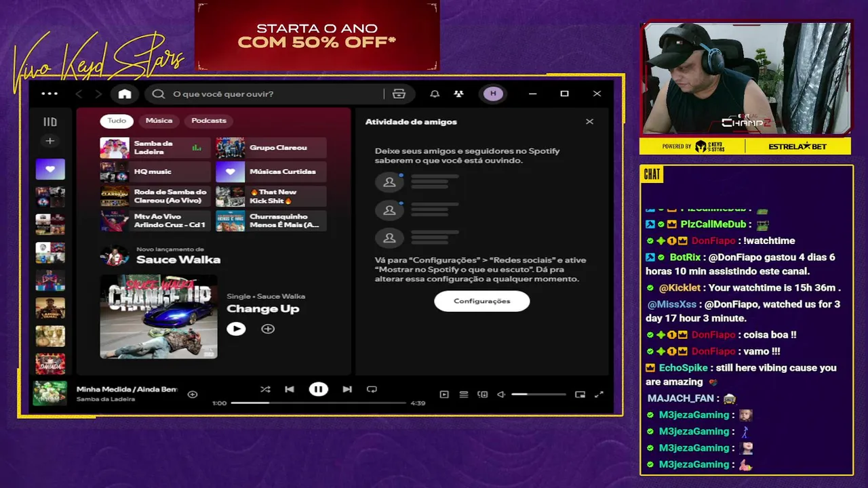Open the notifications bell
This screenshot has width=868, height=488.
coord(435,94)
